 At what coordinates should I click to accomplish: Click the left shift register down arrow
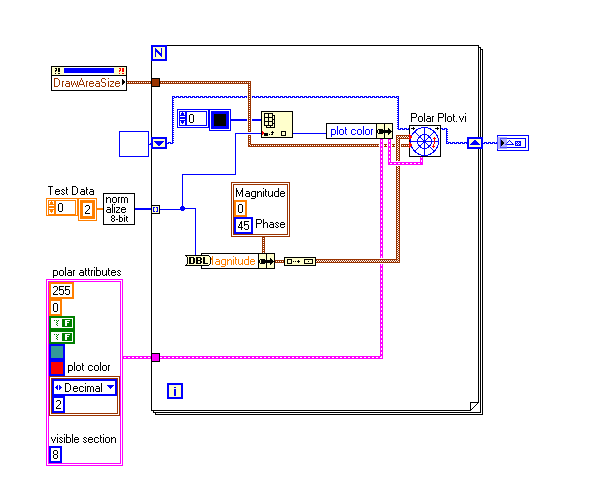pos(159,143)
